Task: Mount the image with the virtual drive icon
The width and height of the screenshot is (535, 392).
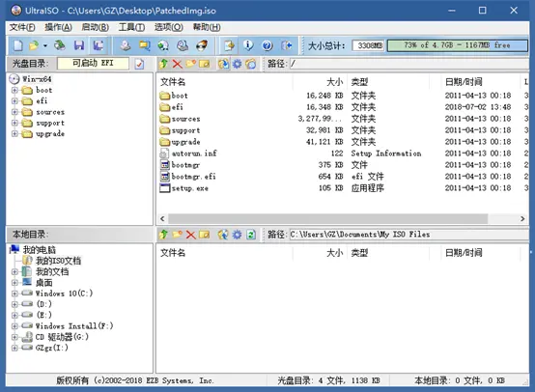Action: tap(183, 45)
